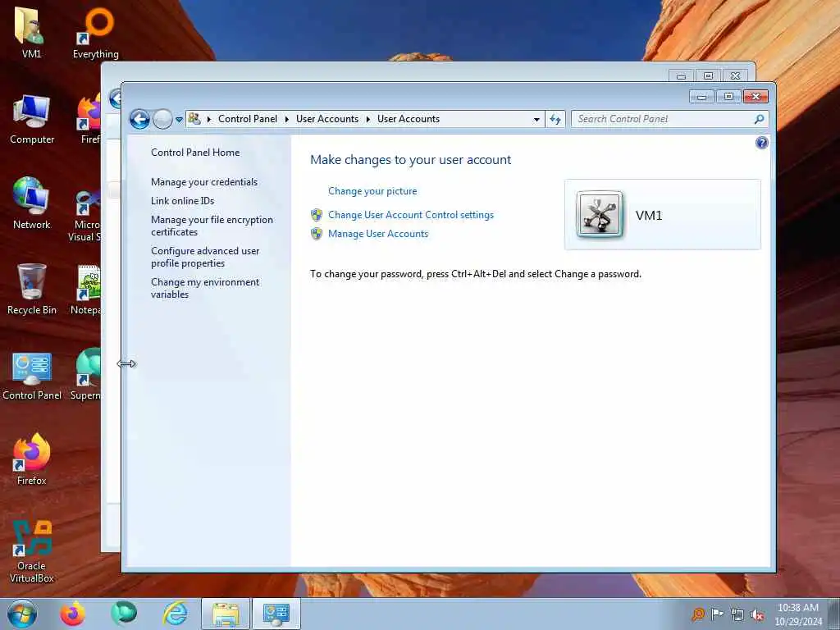Click shield icon beside Manage User Accounts

click(x=317, y=234)
